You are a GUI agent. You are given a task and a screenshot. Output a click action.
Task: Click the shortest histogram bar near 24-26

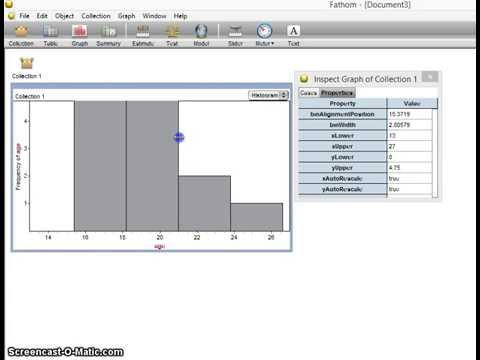(256, 217)
